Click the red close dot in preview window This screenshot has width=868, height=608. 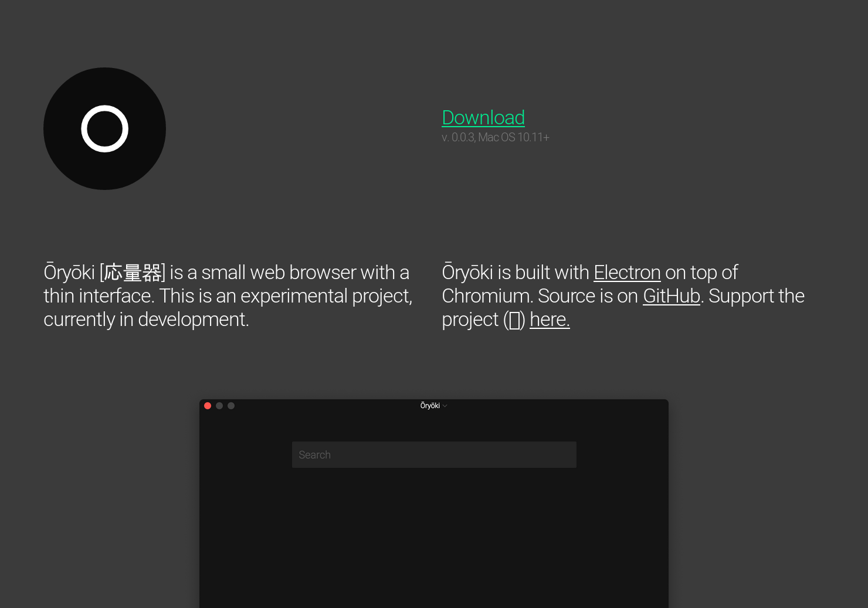click(x=208, y=406)
